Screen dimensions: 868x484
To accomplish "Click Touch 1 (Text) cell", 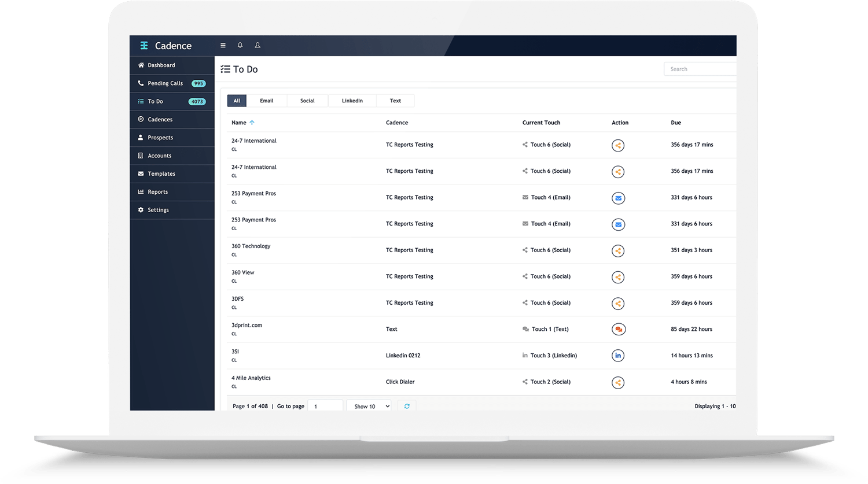I will 545,330.
